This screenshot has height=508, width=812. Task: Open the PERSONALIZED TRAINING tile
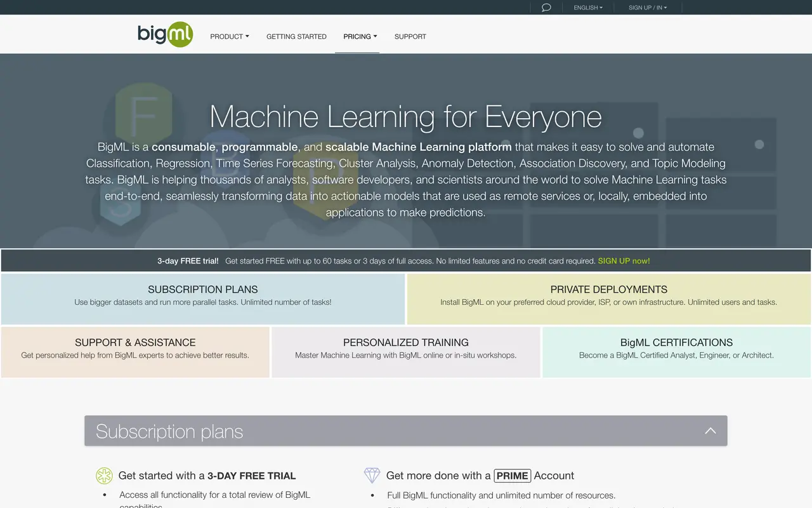406,352
